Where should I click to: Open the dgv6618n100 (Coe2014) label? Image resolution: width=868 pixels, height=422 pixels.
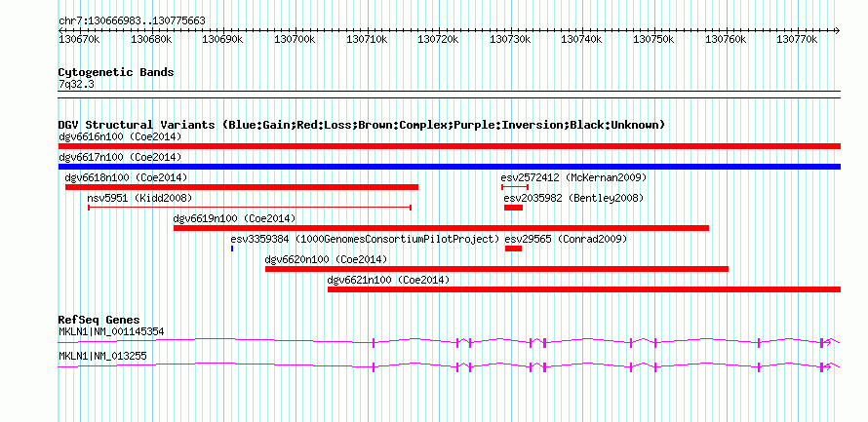(126, 177)
